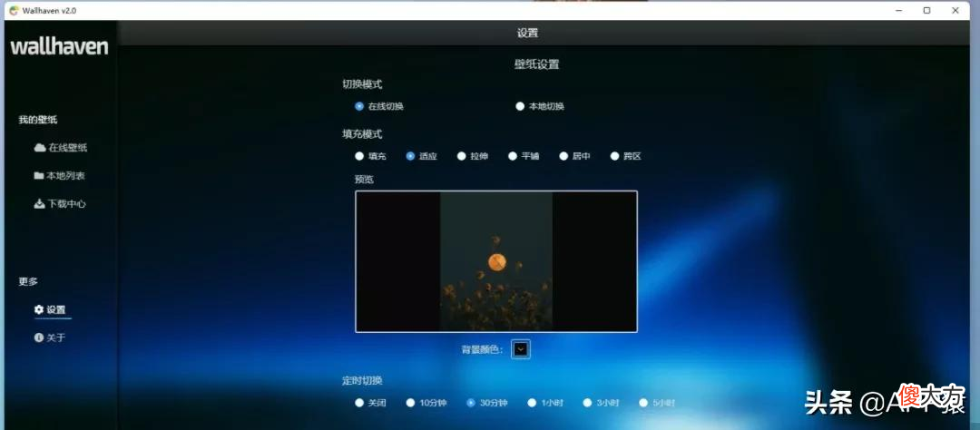Maximize the Wallhaven window
This screenshot has height=430, width=980.
point(926,10)
